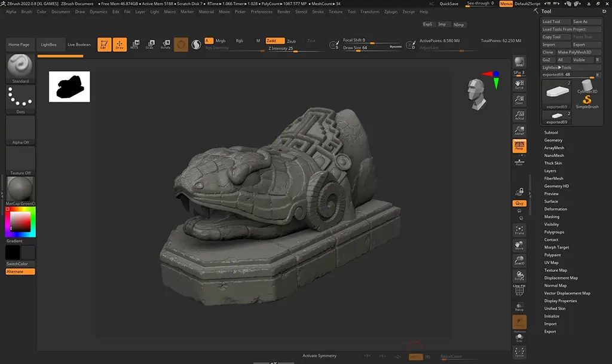The width and height of the screenshot is (612, 364).
Task: Click QuickSave at the top
Action: 449,4
